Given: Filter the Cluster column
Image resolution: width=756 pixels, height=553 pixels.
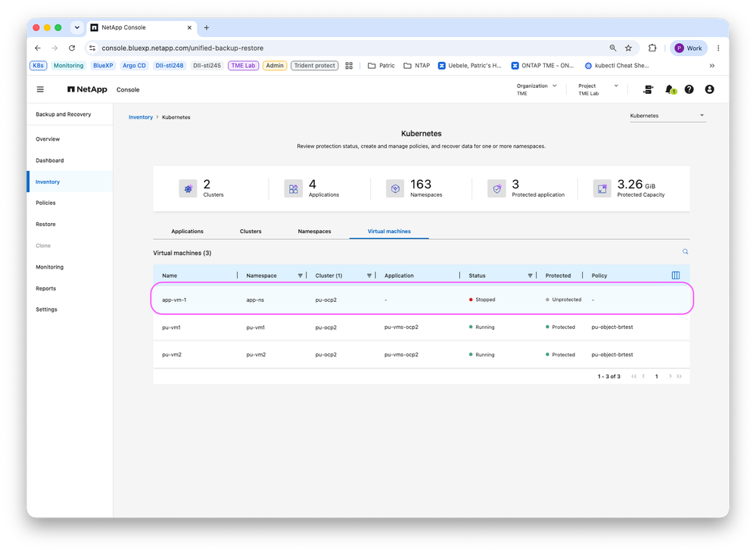Looking at the screenshot, I should coord(369,276).
